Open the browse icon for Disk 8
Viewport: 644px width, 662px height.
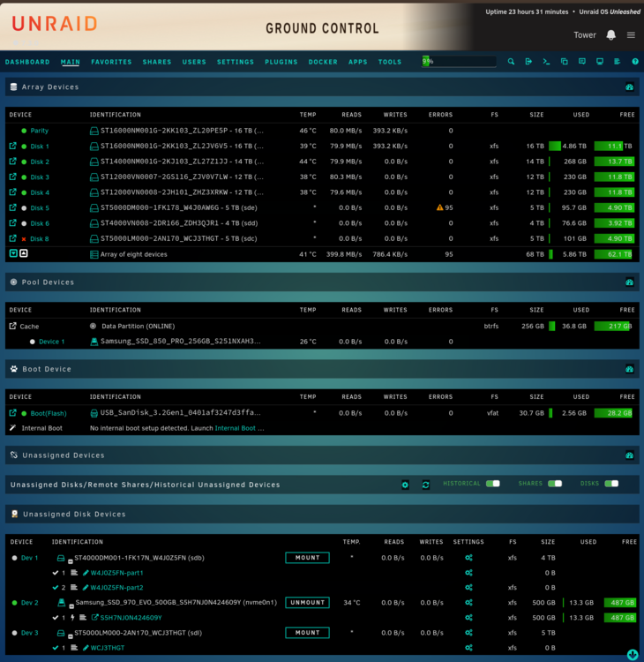tap(12, 238)
